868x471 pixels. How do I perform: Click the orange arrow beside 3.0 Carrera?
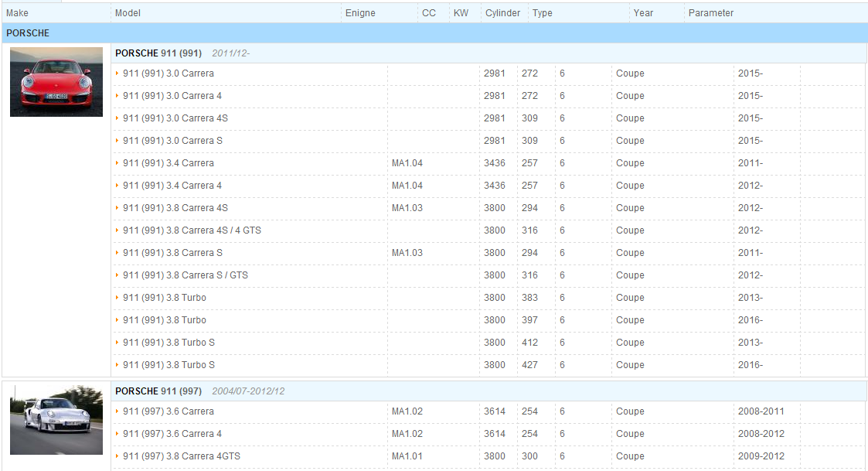117,73
